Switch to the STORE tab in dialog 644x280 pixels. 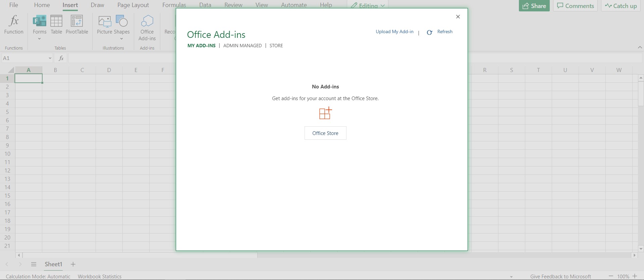276,46
